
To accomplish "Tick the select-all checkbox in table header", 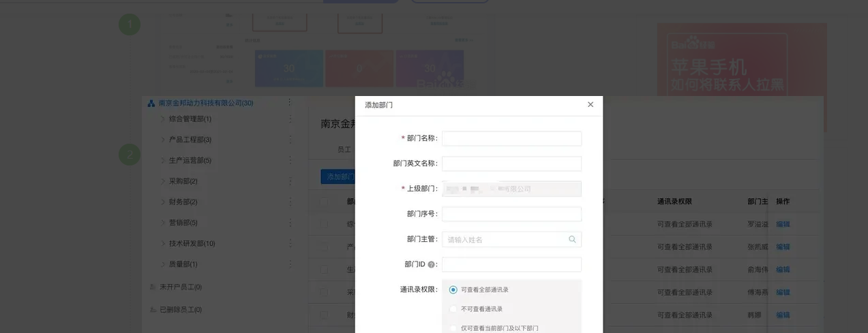I will [324, 202].
